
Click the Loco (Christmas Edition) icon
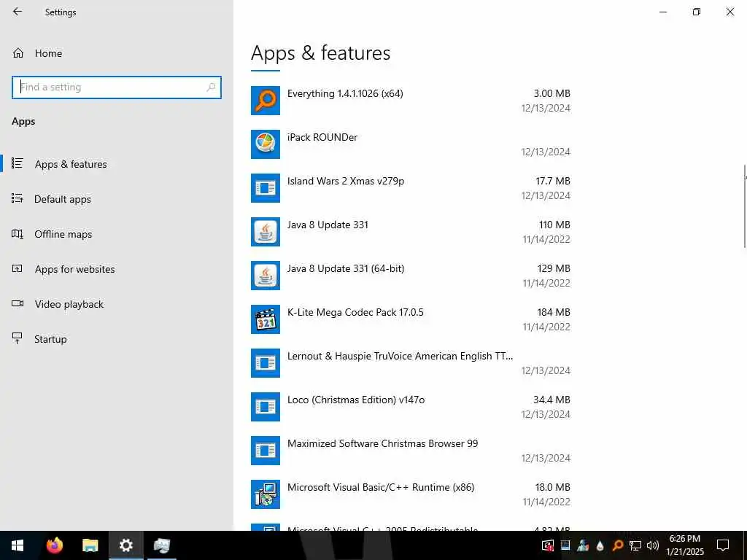(x=266, y=407)
